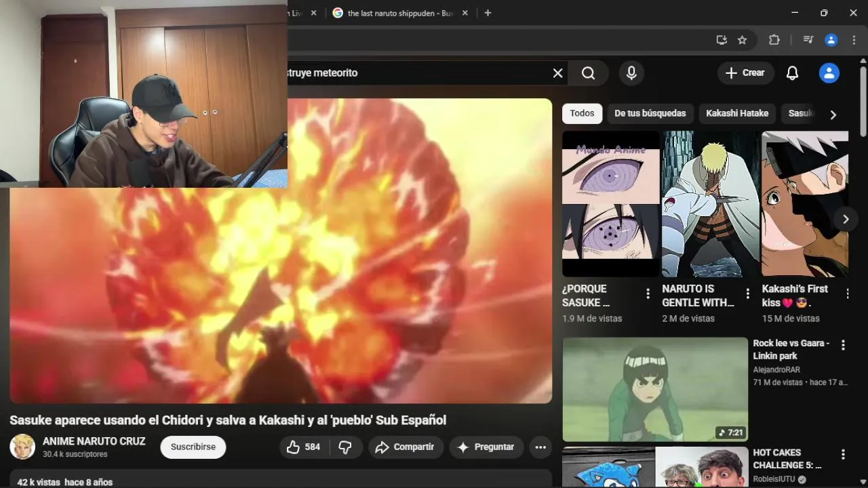The image size is (868, 488).
Task: Open 'Rock lee vs Gaara - Linkin park' title
Action: coord(791,350)
